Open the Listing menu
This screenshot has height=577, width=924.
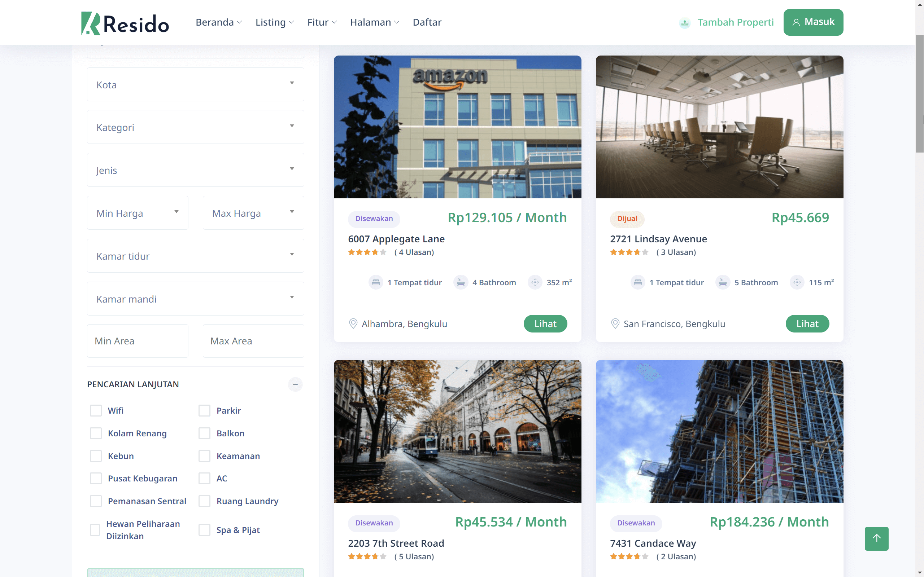(x=274, y=22)
